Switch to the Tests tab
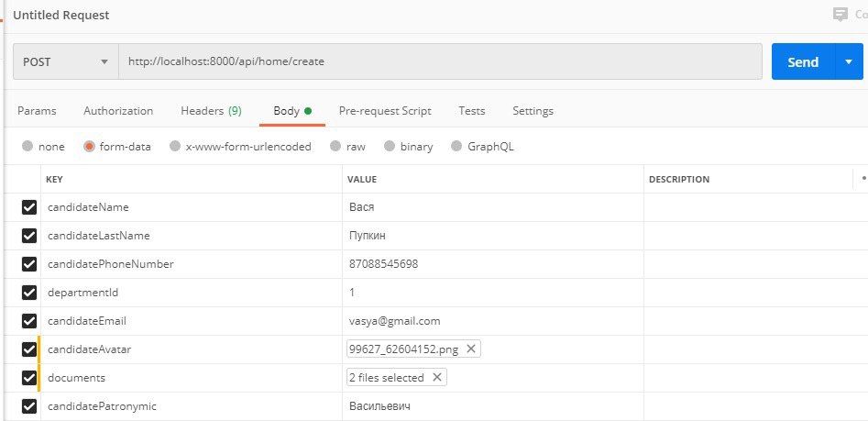 click(472, 111)
